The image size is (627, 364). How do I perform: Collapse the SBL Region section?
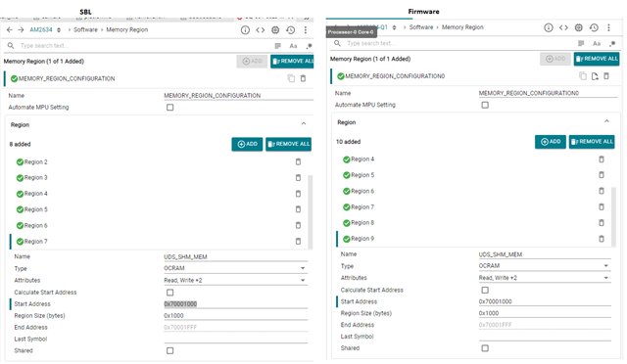click(x=304, y=123)
